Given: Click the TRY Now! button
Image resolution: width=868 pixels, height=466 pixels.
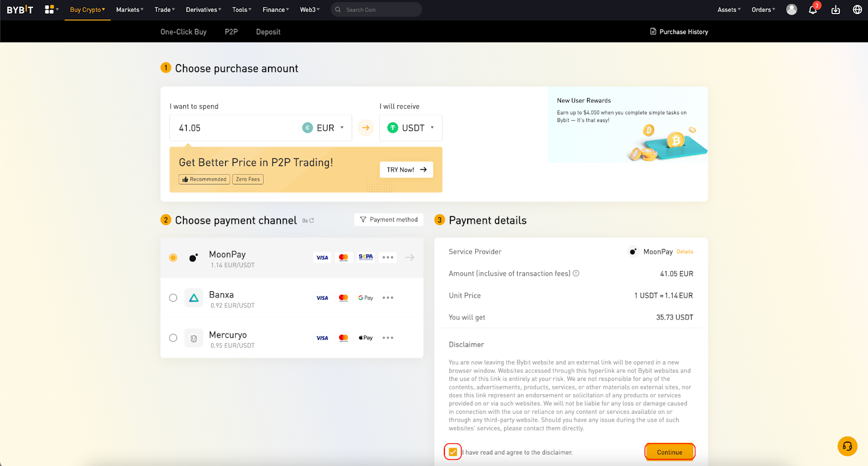Looking at the screenshot, I should point(406,170).
